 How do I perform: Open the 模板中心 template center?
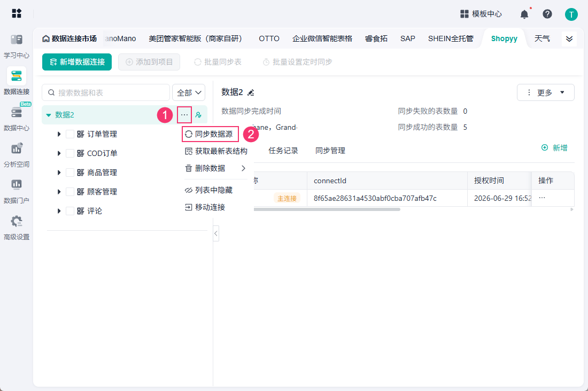tap(481, 14)
